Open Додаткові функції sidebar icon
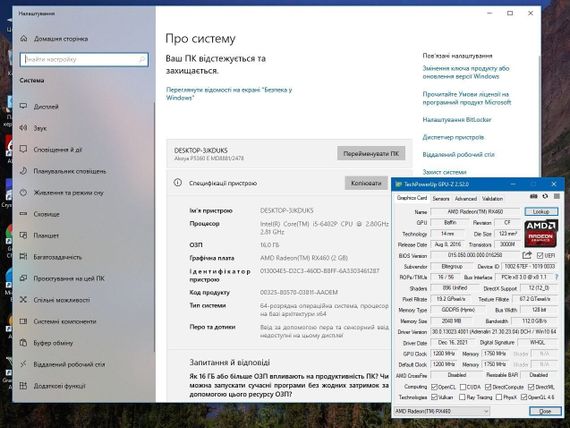570x428 pixels. click(24, 385)
